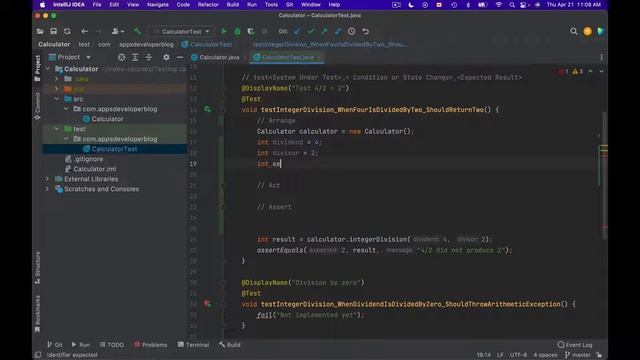
Task: Expand External Libraries node
Action: click(47, 179)
